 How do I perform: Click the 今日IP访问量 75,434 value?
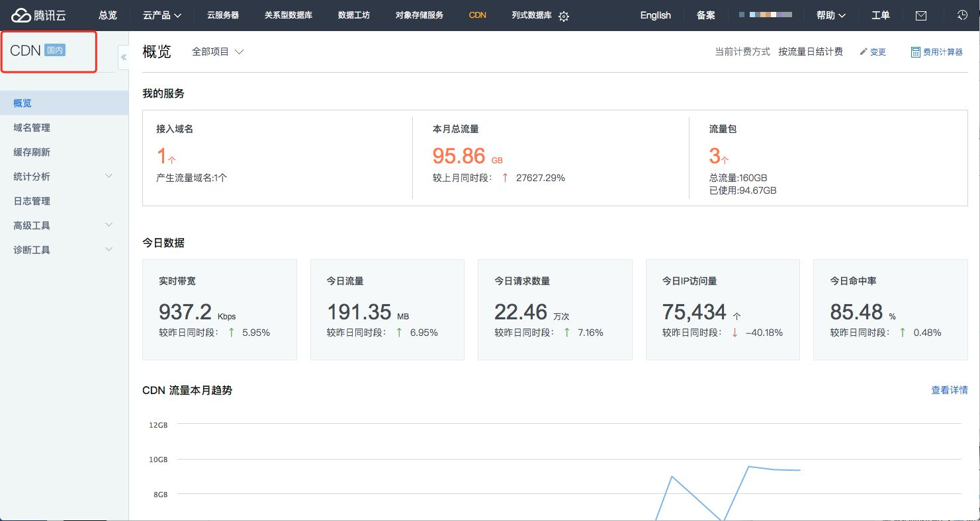click(x=701, y=311)
